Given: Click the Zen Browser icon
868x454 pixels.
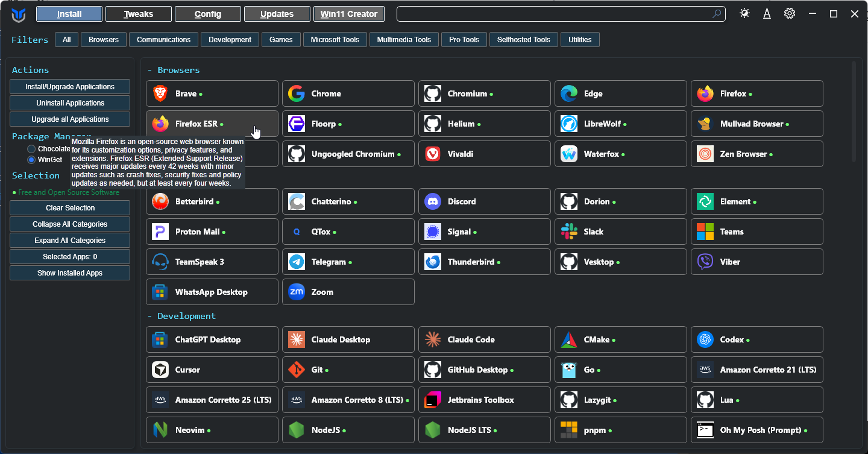Looking at the screenshot, I should (705, 154).
